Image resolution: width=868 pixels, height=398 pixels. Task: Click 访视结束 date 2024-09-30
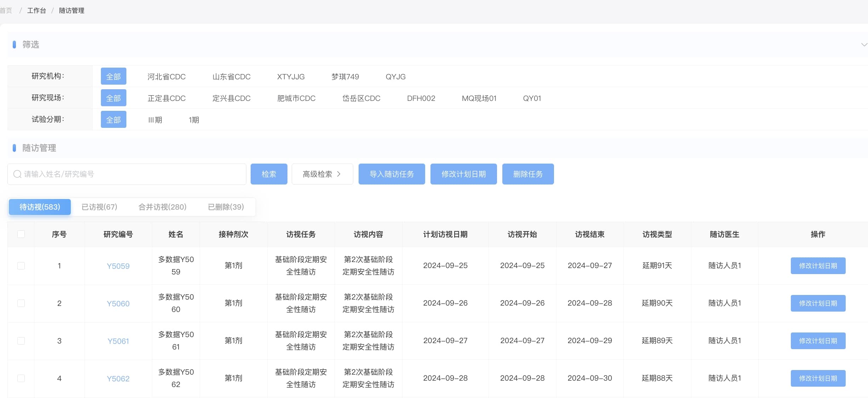pos(590,378)
